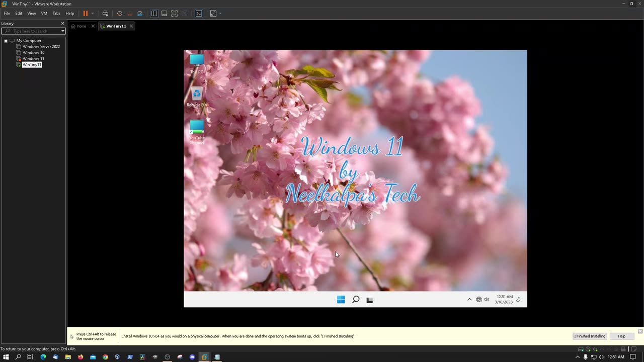Take a snapshot of this virtual machine
The width and height of the screenshot is (644, 362).
coord(119,14)
